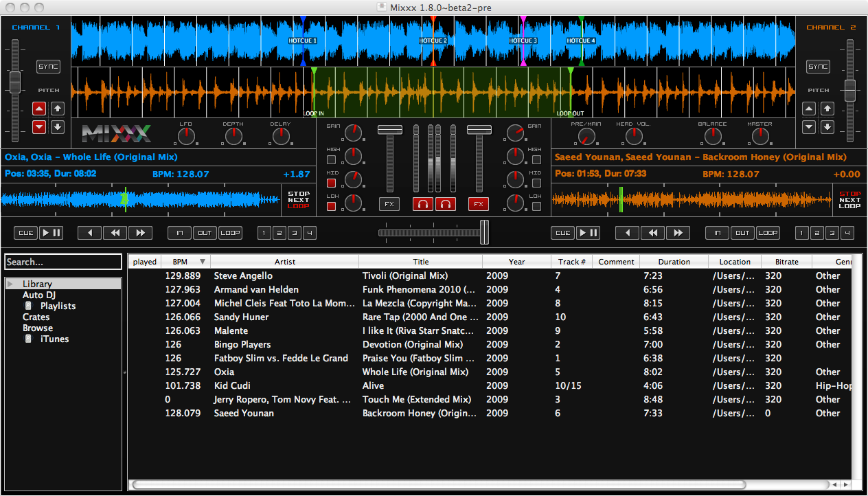Screen dimensions: 868x496
Task: Click channel 2 triangle pitch-up button
Action: click(x=810, y=109)
